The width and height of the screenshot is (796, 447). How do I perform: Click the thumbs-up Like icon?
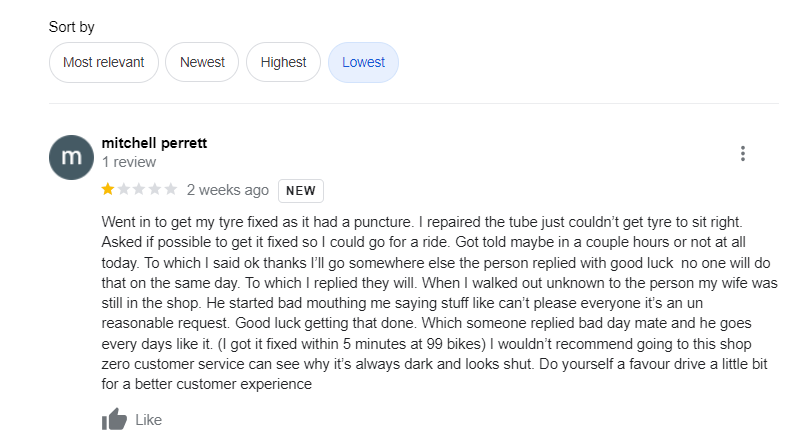[114, 420]
